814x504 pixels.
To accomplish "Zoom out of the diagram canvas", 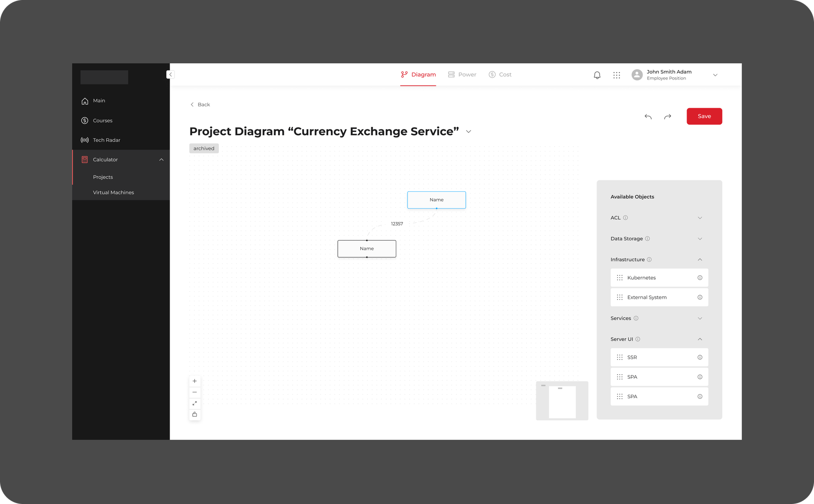I will (195, 392).
